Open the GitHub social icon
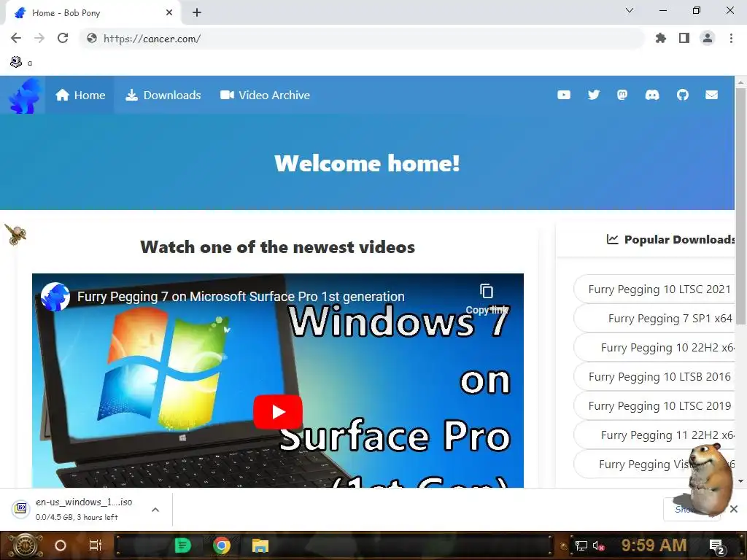This screenshot has width=747, height=560. [x=682, y=95]
